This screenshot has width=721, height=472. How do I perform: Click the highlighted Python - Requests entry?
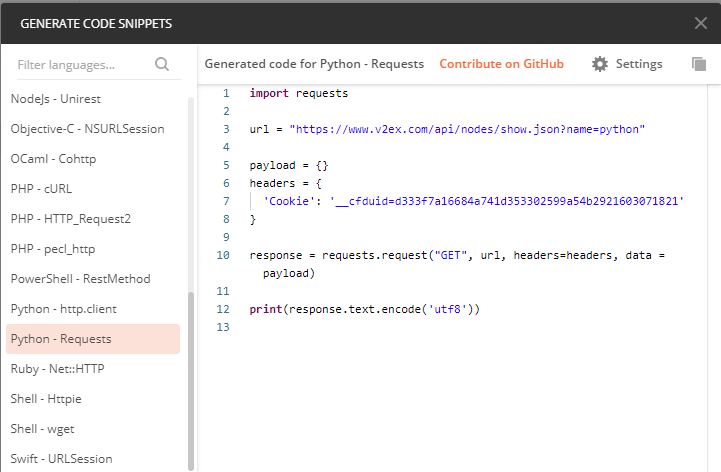coord(93,339)
